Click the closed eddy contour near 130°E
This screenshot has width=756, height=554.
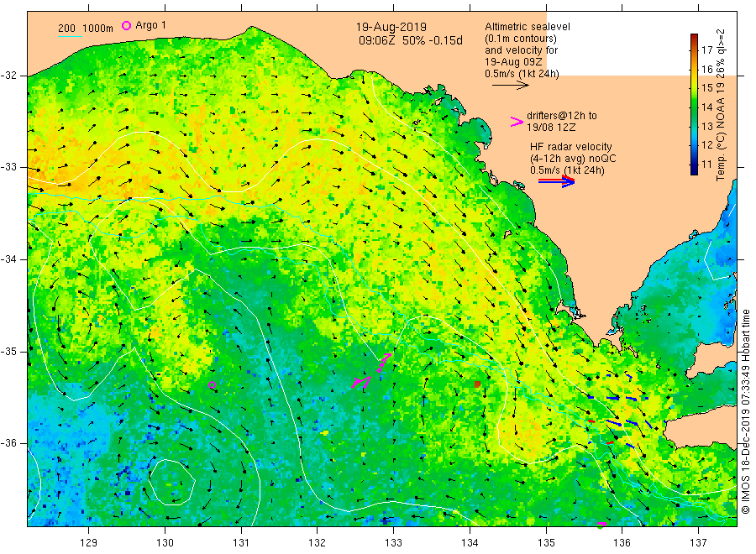click(171, 482)
